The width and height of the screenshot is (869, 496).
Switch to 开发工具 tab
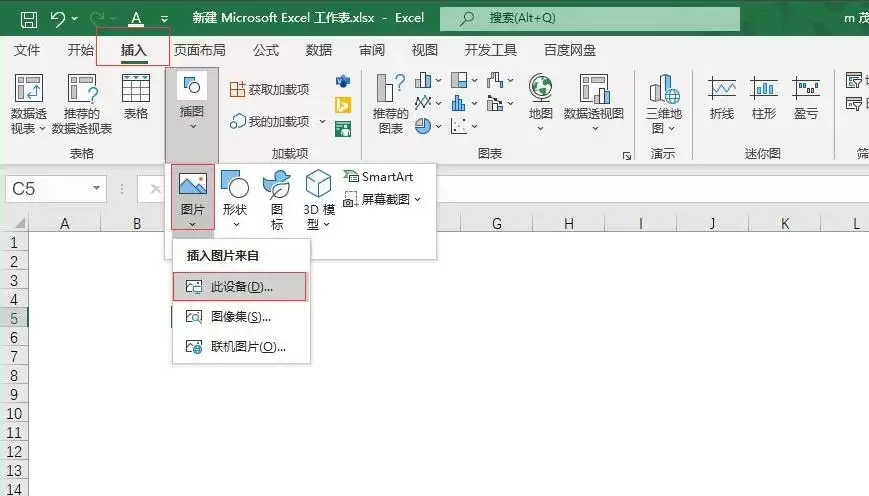pyautogui.click(x=490, y=50)
